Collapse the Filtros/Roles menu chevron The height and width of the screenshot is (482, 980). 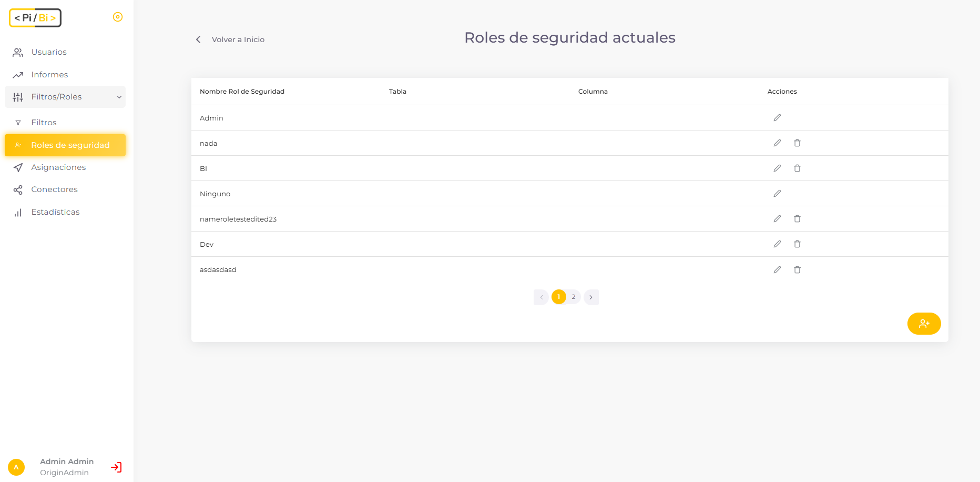click(x=119, y=97)
